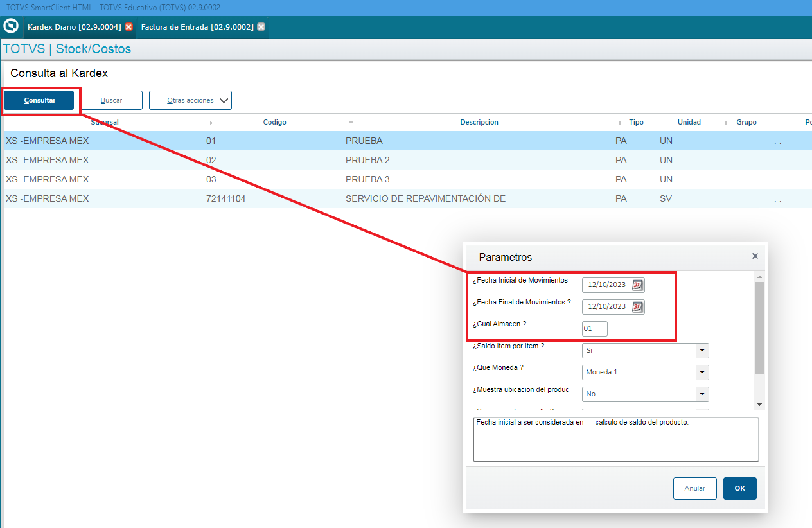Viewport: 812px width, 528px height.
Task: Click the sort arrow on the Codigo column
Action: (351, 122)
